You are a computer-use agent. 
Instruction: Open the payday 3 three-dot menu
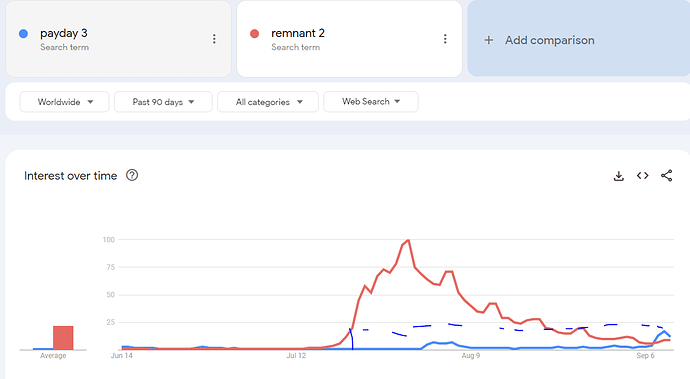coord(214,39)
